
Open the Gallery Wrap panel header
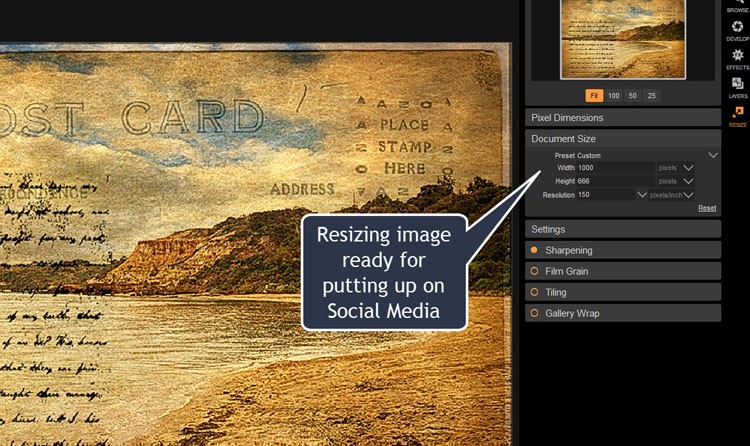pyautogui.click(x=623, y=313)
